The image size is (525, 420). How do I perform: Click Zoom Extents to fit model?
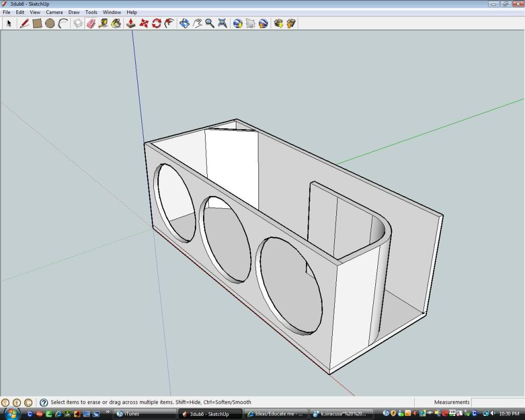222,23
